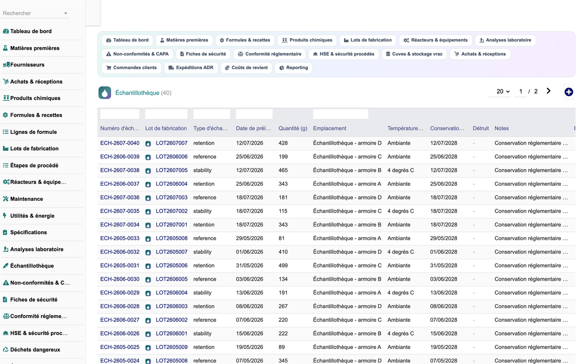Click the Date de prélèvement filter field
This screenshot has height=364, width=588.
point(254,114)
